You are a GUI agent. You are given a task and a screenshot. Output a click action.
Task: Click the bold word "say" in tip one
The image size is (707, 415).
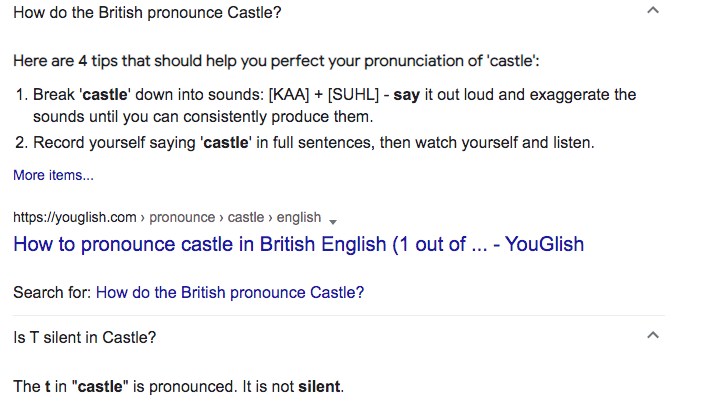click(406, 95)
